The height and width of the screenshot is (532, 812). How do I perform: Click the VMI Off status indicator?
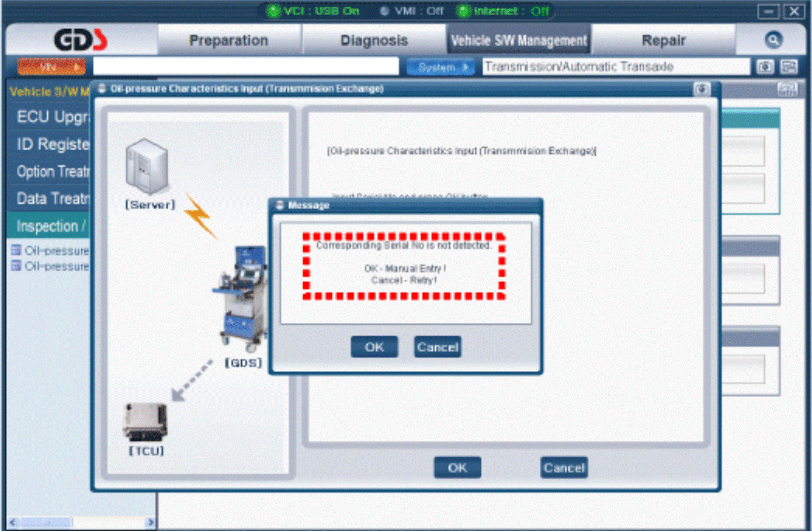pos(411,11)
